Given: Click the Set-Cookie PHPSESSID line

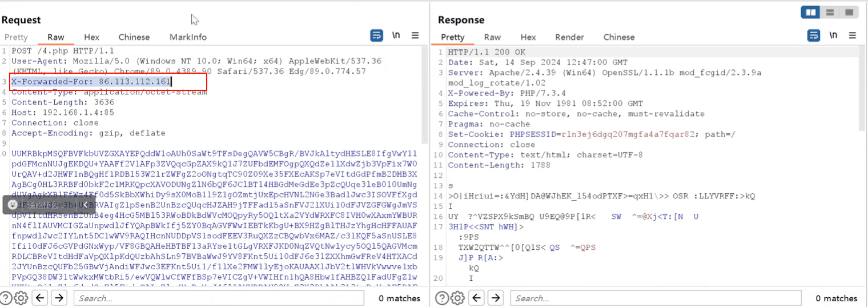Looking at the screenshot, I should pos(592,134).
